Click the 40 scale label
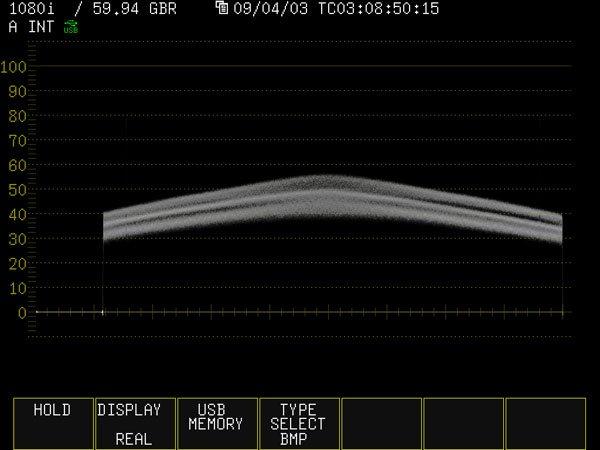Viewport: 600px width, 450px height. point(18,215)
